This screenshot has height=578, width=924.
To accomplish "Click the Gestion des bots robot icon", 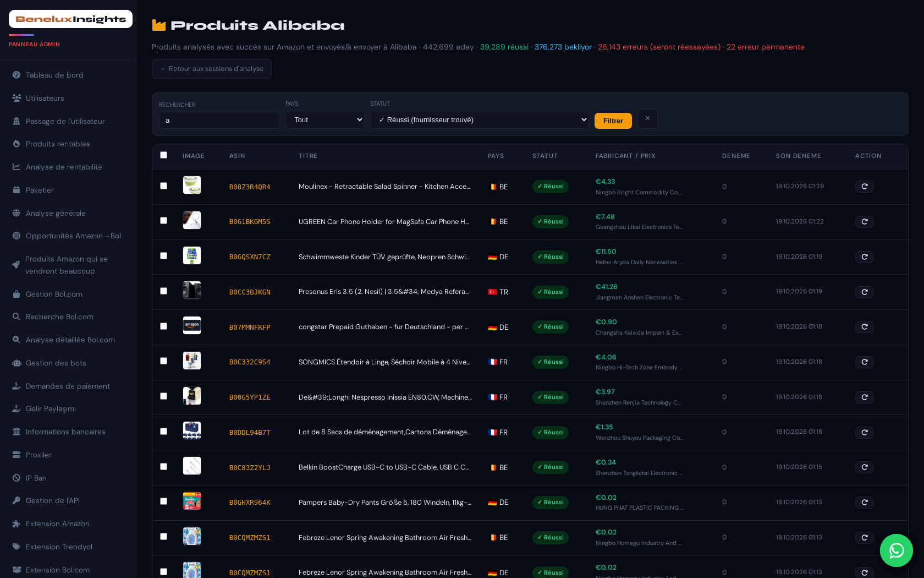I will 16,363.
